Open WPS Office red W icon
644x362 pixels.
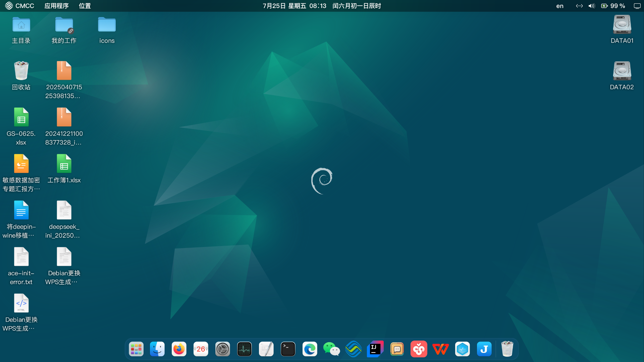point(440,349)
